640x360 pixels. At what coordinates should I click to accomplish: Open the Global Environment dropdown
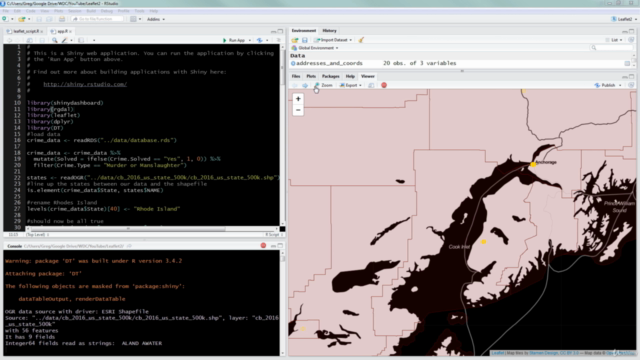pyautogui.click(x=315, y=48)
